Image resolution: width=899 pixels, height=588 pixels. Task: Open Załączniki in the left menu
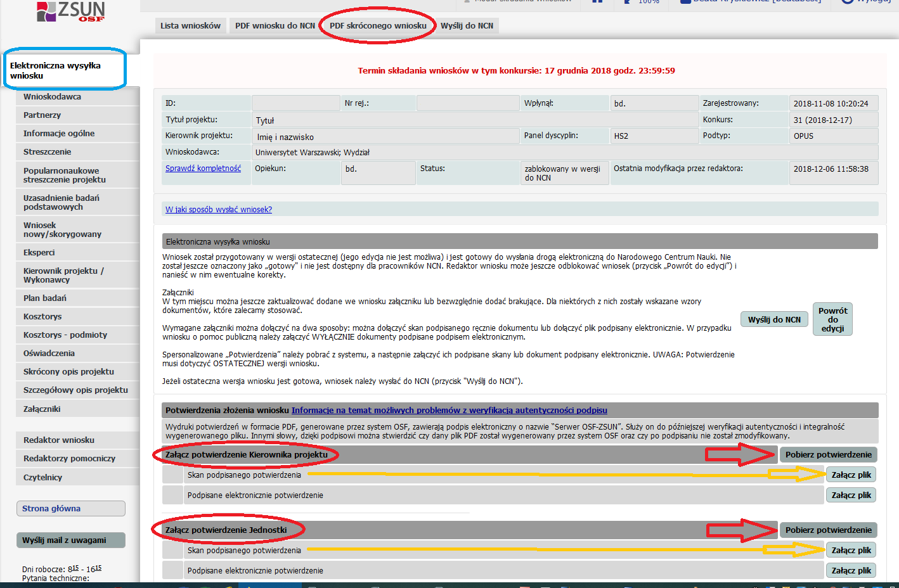click(x=42, y=409)
